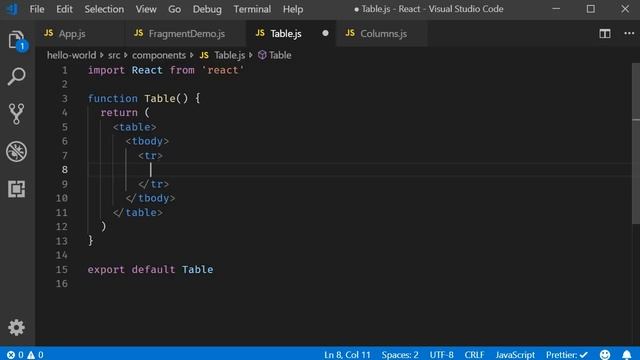This screenshot has width=640, height=360.
Task: Click the 'import' keyword on line 1
Action: (x=106, y=70)
